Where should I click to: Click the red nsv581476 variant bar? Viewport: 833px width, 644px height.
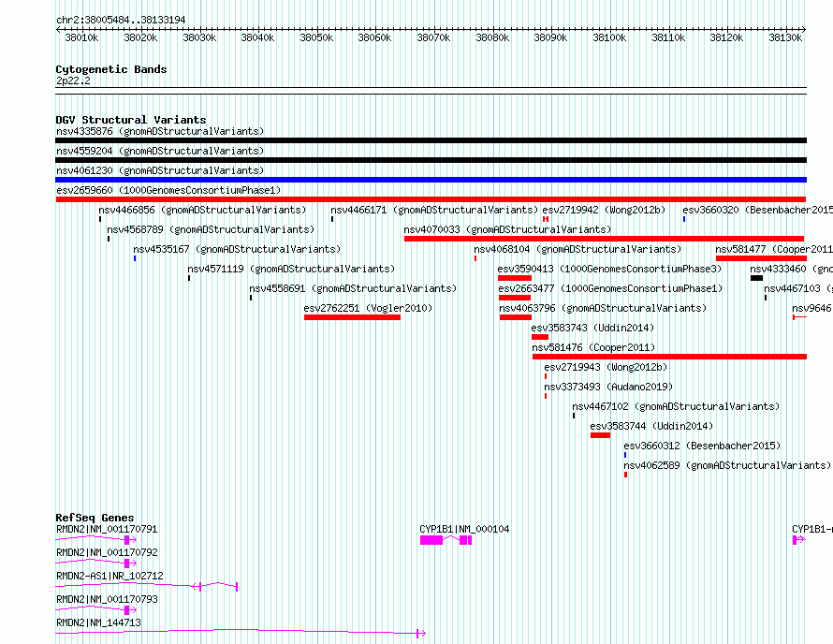[669, 357]
